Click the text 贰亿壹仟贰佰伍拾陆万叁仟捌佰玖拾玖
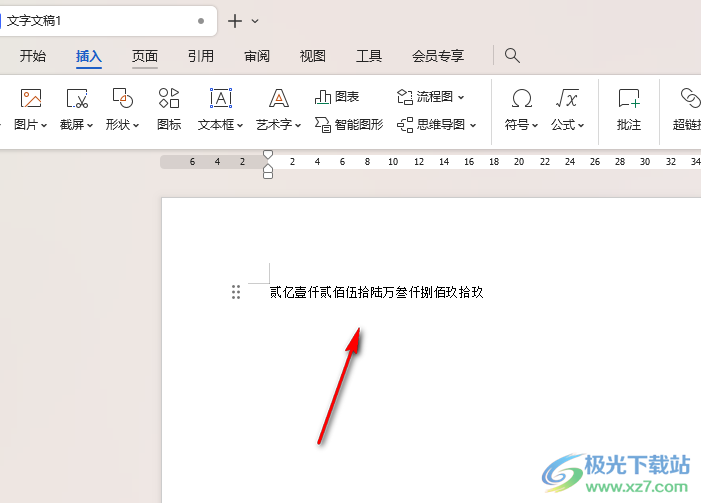Screen dimensions: 701x503 (x=376, y=292)
